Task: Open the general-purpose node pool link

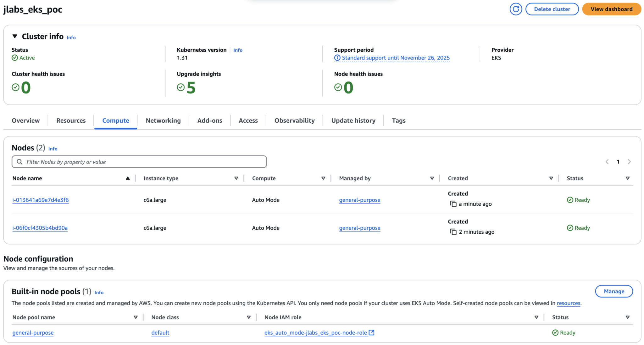Action: point(33,332)
